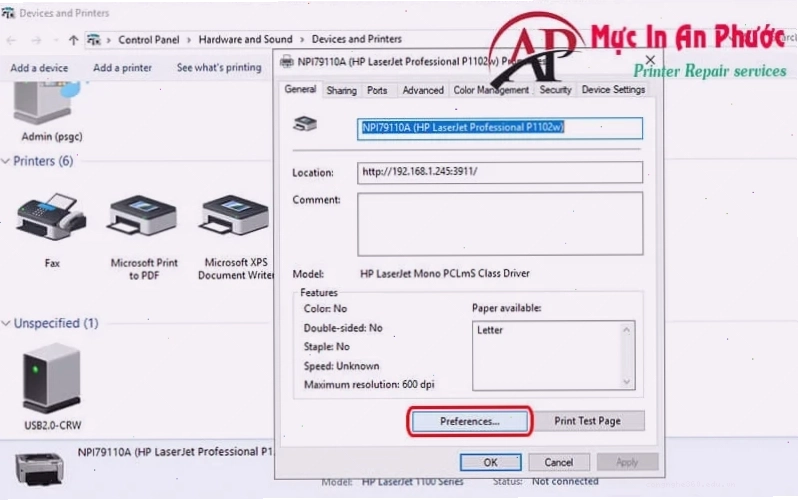798x501 pixels.
Task: Click See what's printing in toolbar
Action: coord(219,67)
